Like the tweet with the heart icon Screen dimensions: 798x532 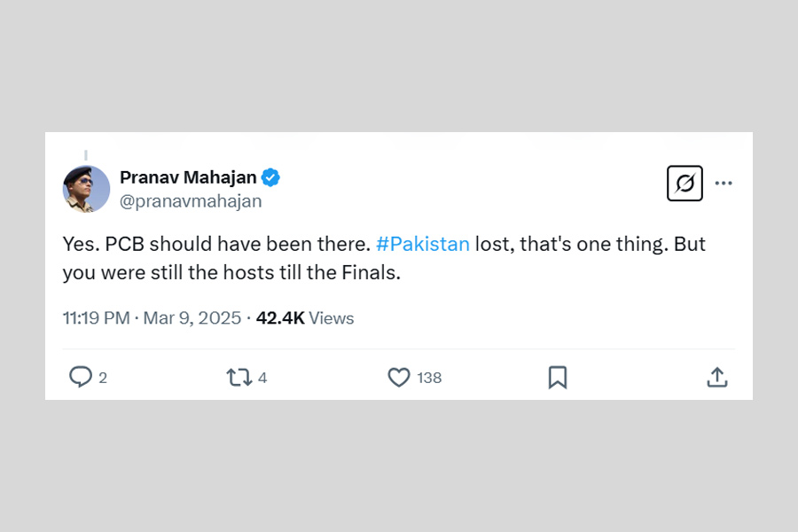point(399,378)
